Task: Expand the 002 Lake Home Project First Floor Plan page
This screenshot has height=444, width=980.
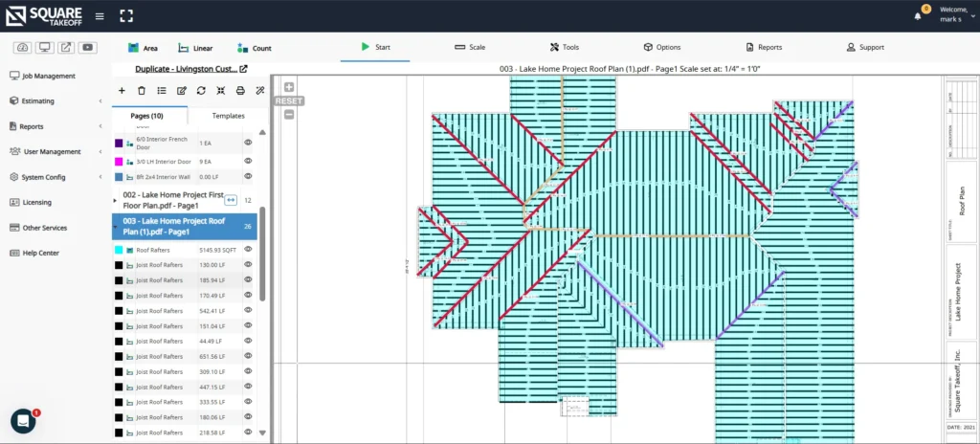Action: tap(115, 200)
